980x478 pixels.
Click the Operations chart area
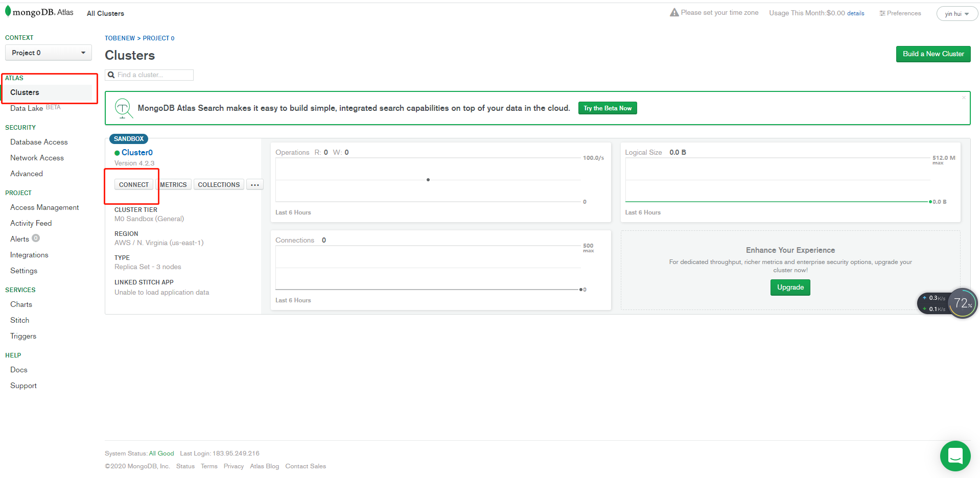point(428,180)
